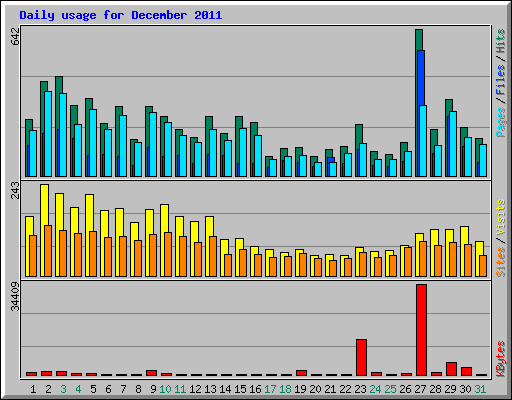Click the red KBytes bar for day 19
Viewport: 512px width, 400px height.
point(301,373)
